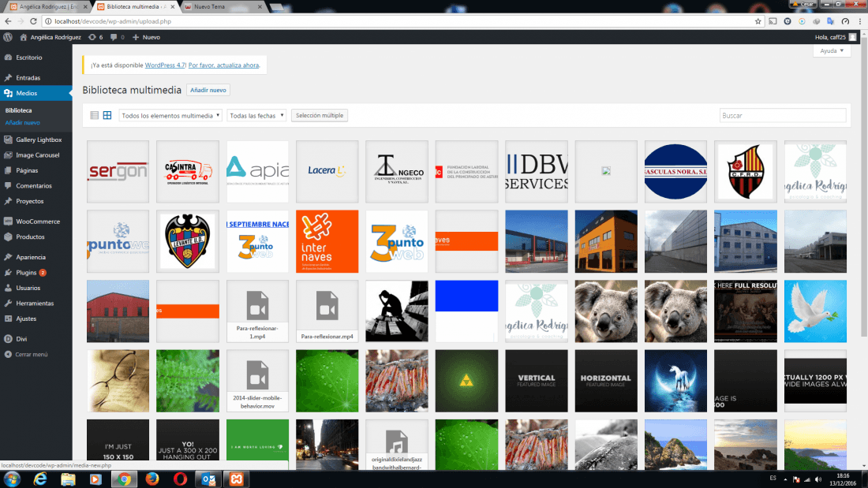Select the orange inter naves thumbnail
Viewport: 868px width, 488px height.
327,241
